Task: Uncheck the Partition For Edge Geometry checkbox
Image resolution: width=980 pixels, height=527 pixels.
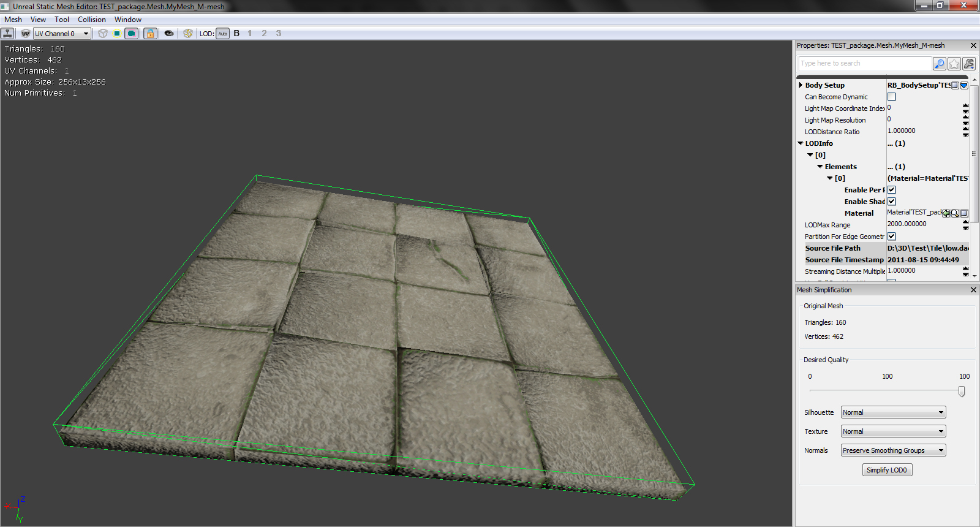Action: 892,237
